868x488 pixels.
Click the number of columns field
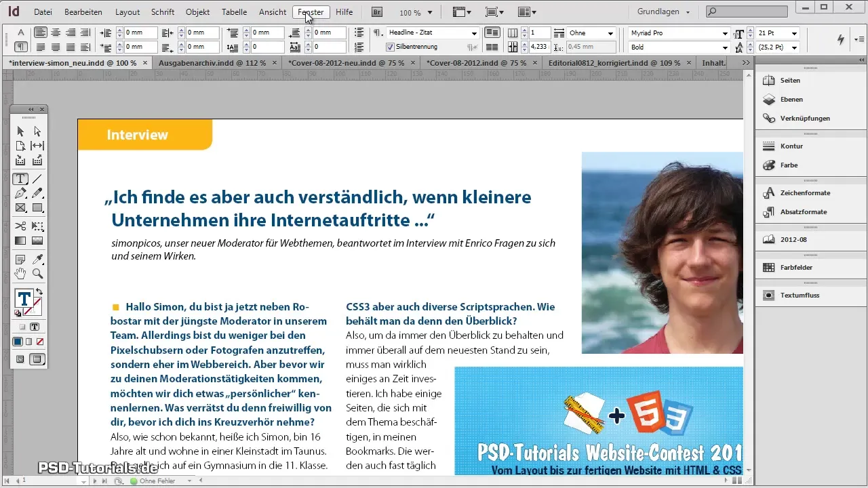pyautogui.click(x=540, y=33)
